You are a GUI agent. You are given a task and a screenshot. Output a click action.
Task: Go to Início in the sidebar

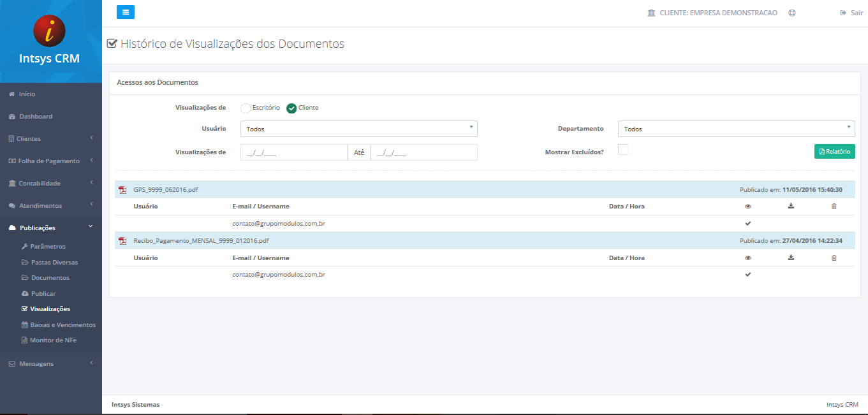(51, 94)
